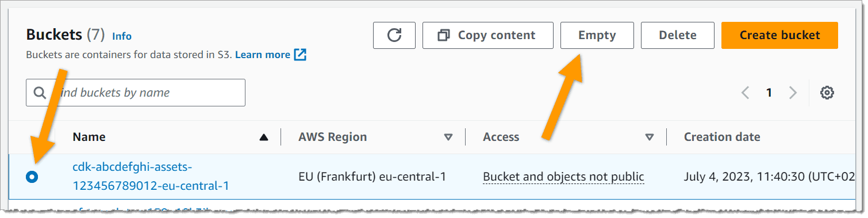Click the Empty button
Viewport: 868px width, 218px height.
597,35
